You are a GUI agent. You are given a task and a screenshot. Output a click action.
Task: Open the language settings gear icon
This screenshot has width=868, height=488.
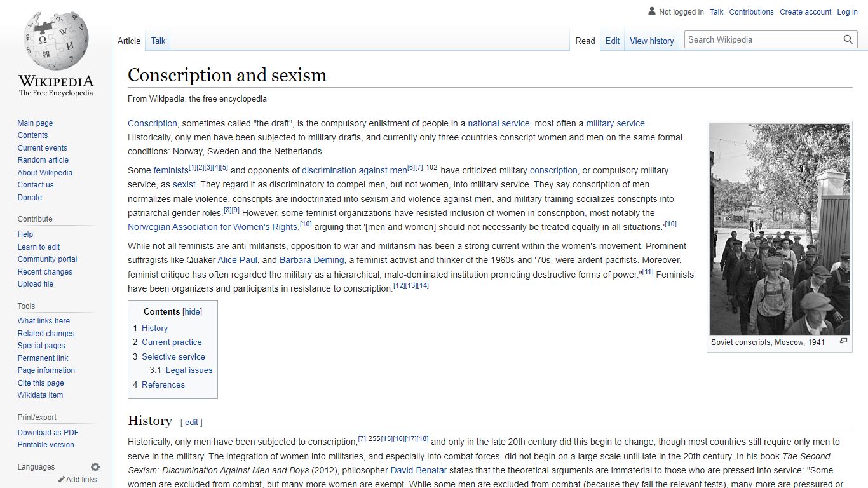[x=95, y=467]
